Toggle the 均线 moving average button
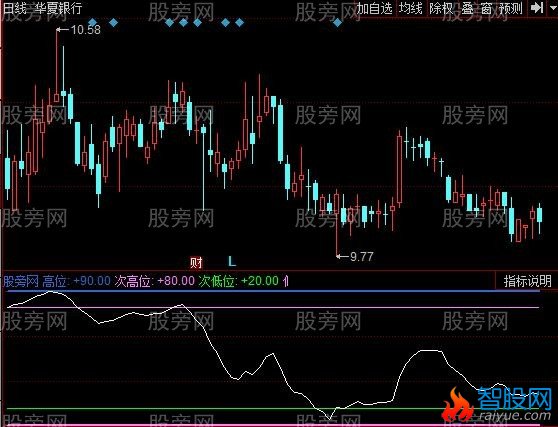Image resolution: width=558 pixels, height=427 pixels. point(410,8)
